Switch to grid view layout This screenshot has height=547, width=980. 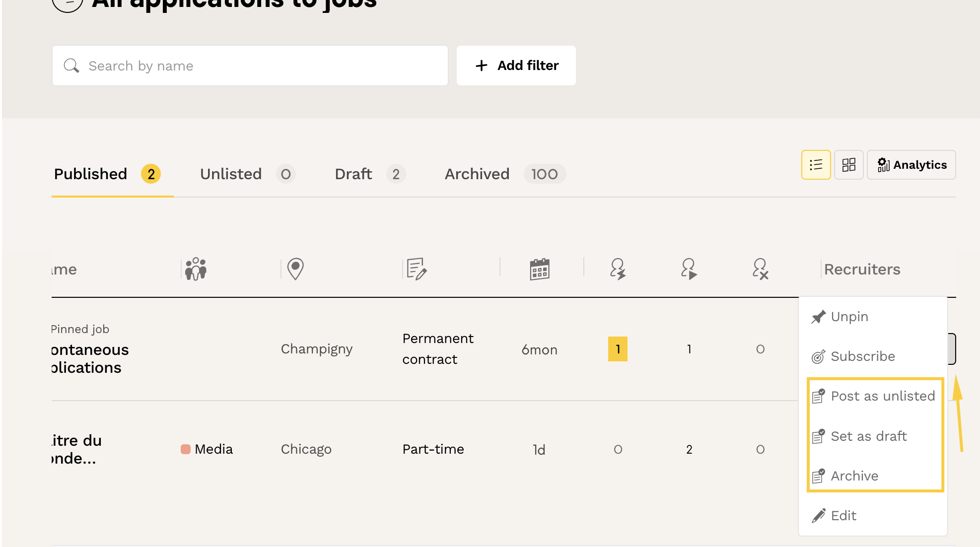point(848,165)
